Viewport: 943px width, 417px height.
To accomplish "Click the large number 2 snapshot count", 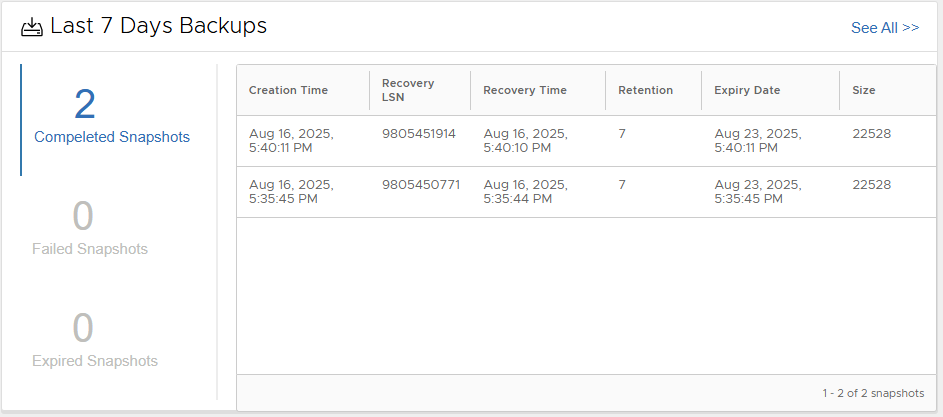I will (85, 104).
